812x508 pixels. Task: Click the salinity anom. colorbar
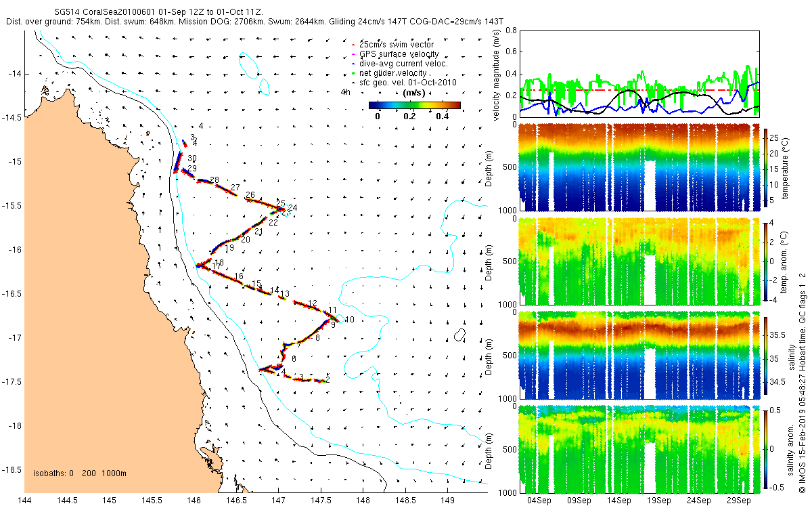coord(766,450)
